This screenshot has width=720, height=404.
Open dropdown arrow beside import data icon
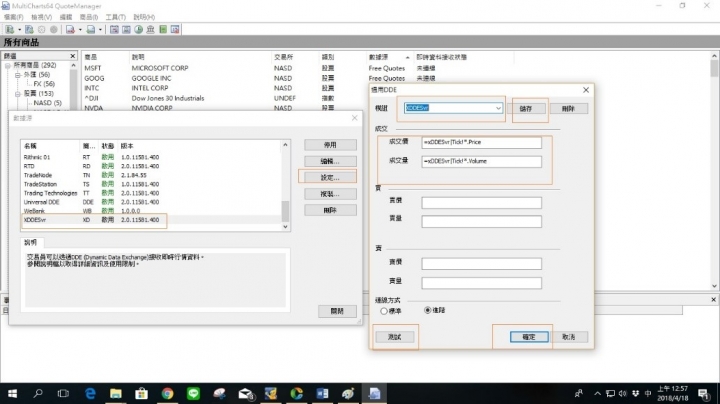pyautogui.click(x=80, y=30)
